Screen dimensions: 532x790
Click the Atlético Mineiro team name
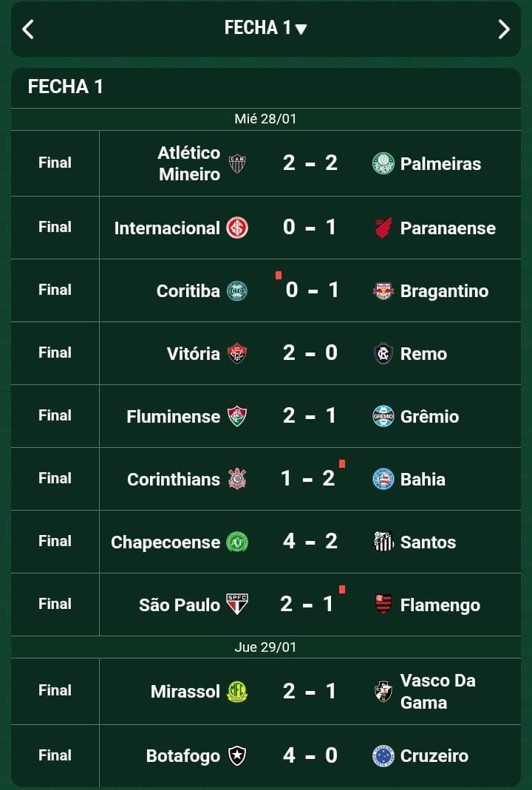tap(189, 163)
